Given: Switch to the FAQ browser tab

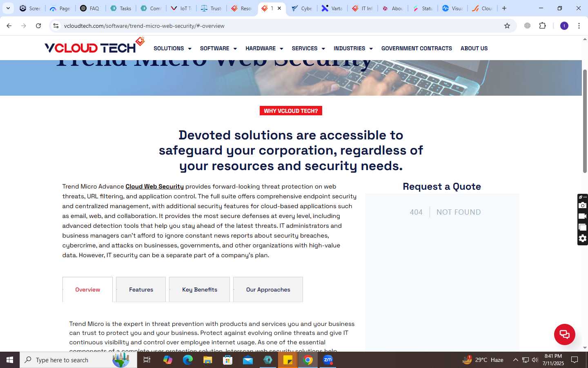Looking at the screenshot, I should [x=90, y=8].
